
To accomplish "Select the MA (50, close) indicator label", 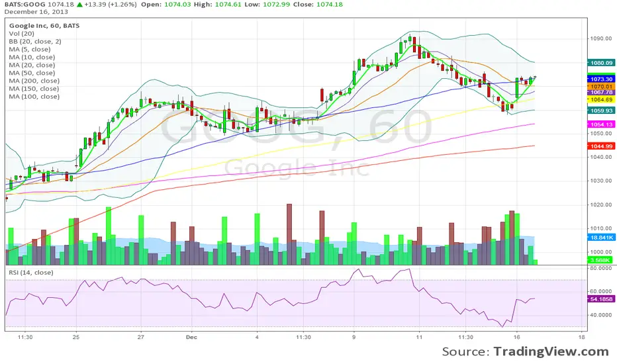I will click(32, 73).
